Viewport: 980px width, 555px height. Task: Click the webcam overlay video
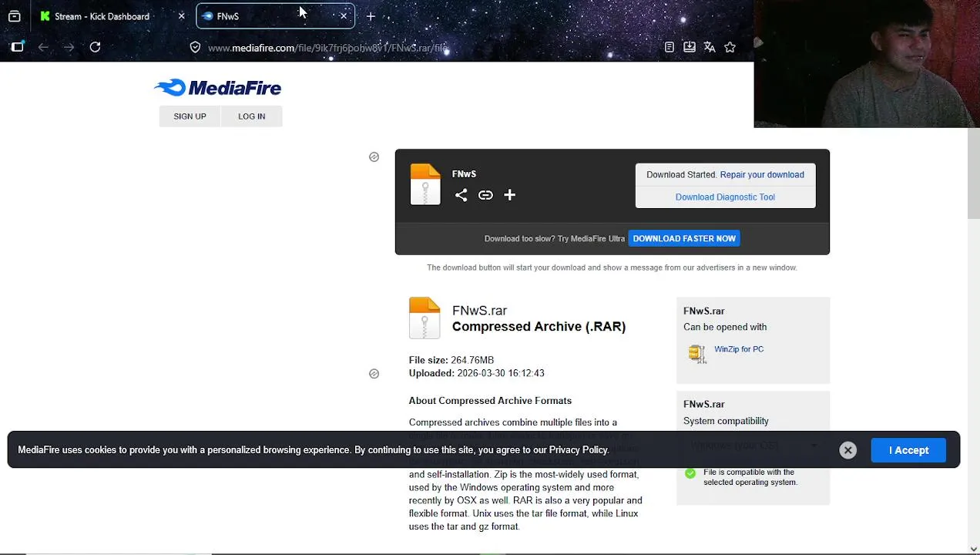867,63
